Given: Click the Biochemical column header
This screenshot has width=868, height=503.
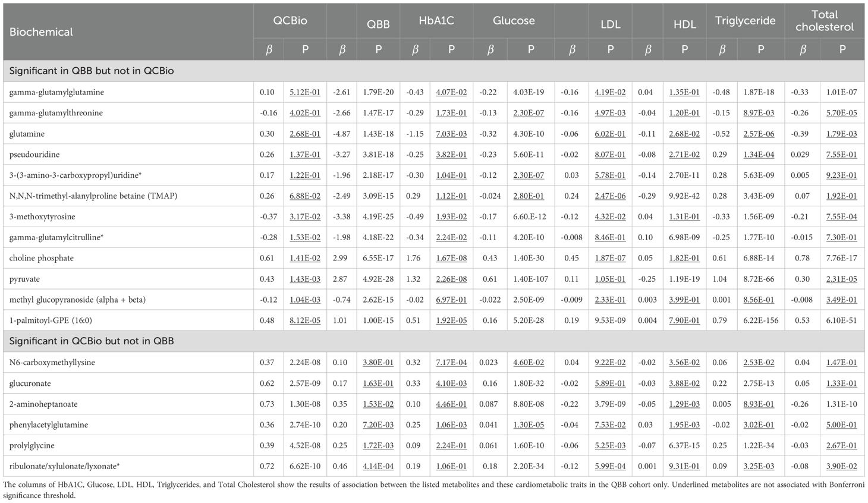Looking at the screenshot, I should [41, 32].
